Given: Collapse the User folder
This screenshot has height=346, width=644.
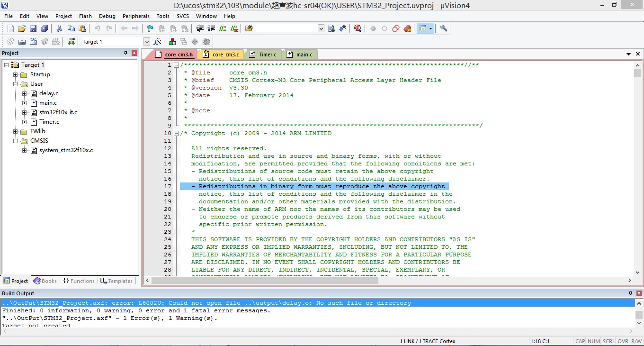Looking at the screenshot, I should coord(16,84).
